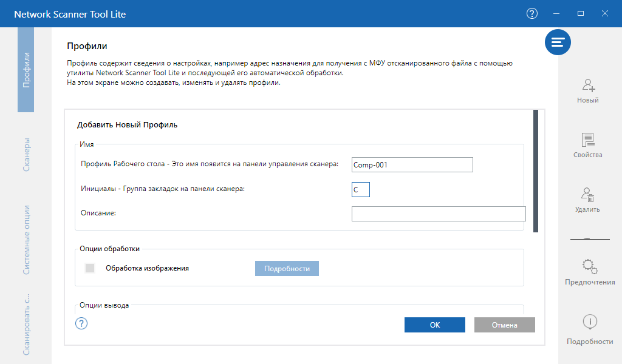Viewport: 622px width, 364px height.
Task: Open the Системные опции tab
Action: tap(26, 240)
